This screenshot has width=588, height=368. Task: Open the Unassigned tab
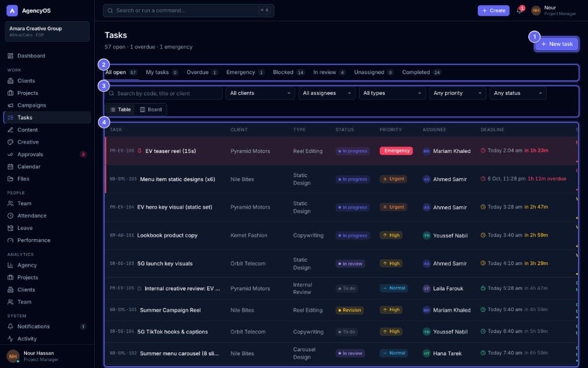pos(373,72)
